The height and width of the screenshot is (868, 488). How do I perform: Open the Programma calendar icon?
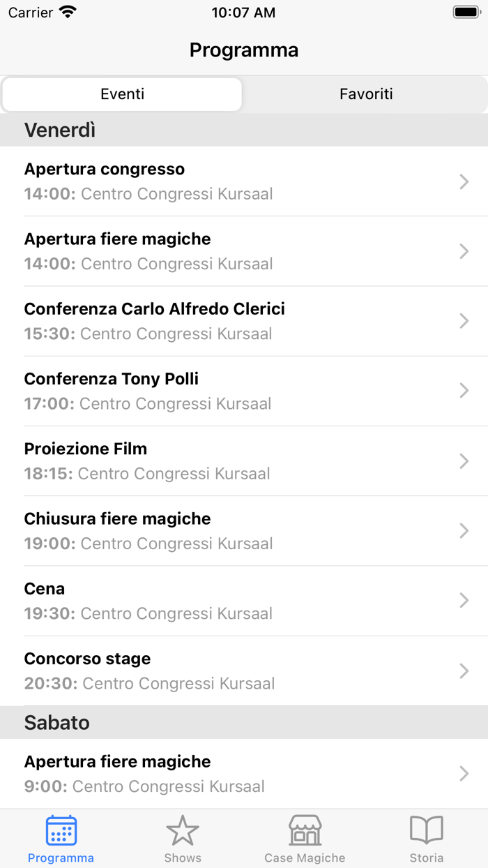tap(61, 830)
